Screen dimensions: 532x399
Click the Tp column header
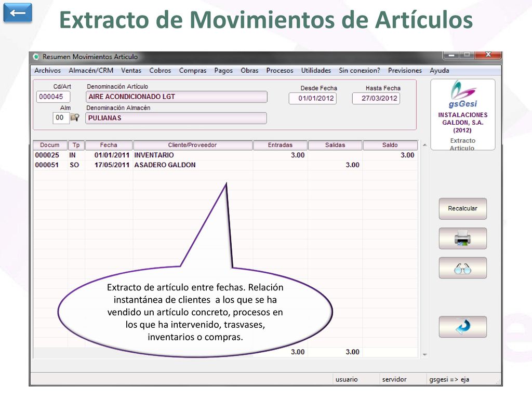[76, 145]
